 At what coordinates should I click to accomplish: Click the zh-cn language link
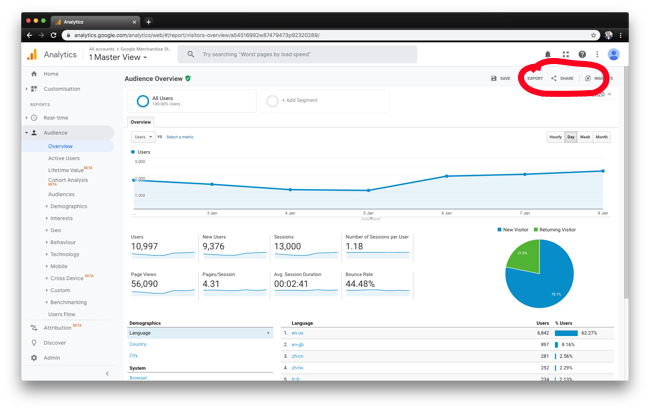(297, 357)
